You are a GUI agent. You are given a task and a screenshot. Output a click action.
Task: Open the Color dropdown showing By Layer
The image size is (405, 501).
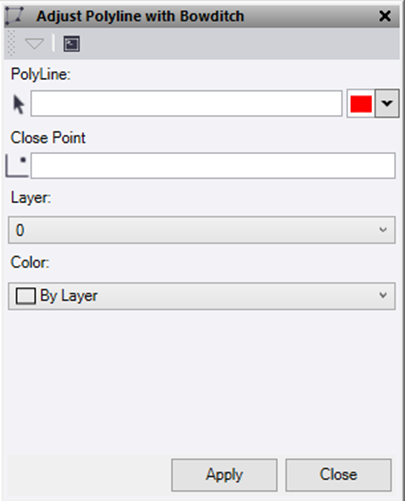[202, 296]
